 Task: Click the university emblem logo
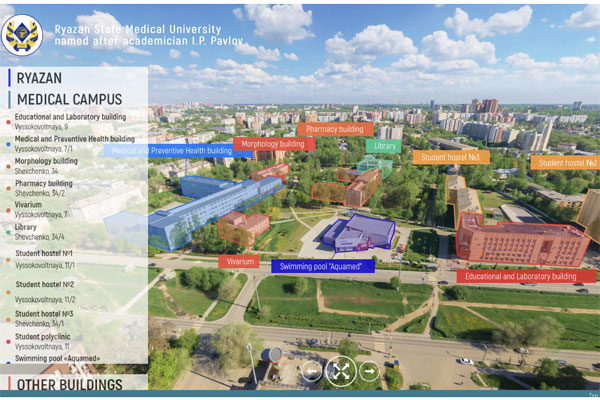coord(23,32)
